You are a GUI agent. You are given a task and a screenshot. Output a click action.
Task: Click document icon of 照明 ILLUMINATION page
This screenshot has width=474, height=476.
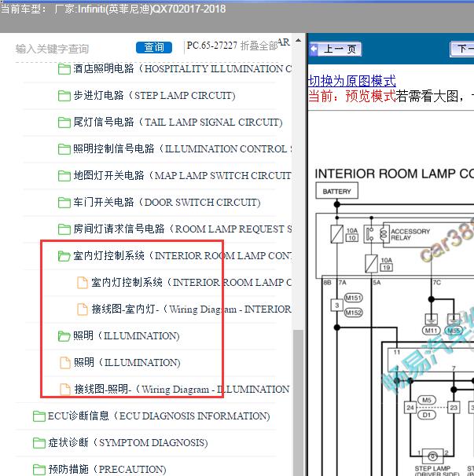click(x=65, y=363)
